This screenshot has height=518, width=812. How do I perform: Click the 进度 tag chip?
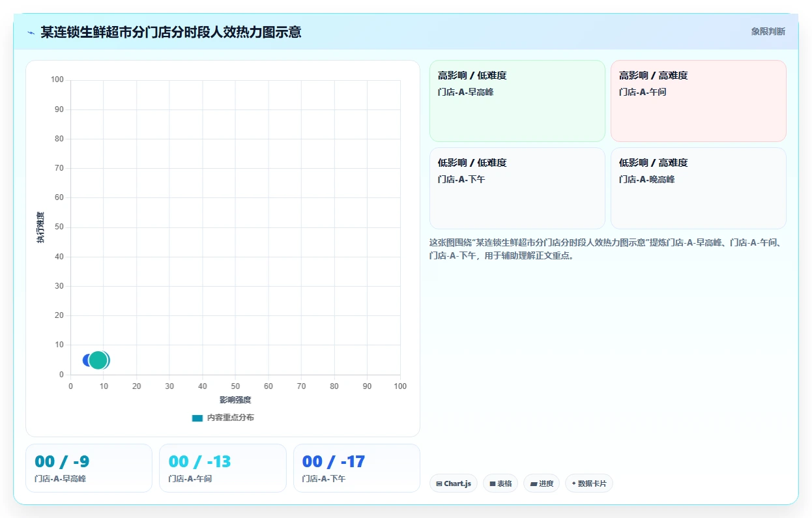tap(542, 483)
